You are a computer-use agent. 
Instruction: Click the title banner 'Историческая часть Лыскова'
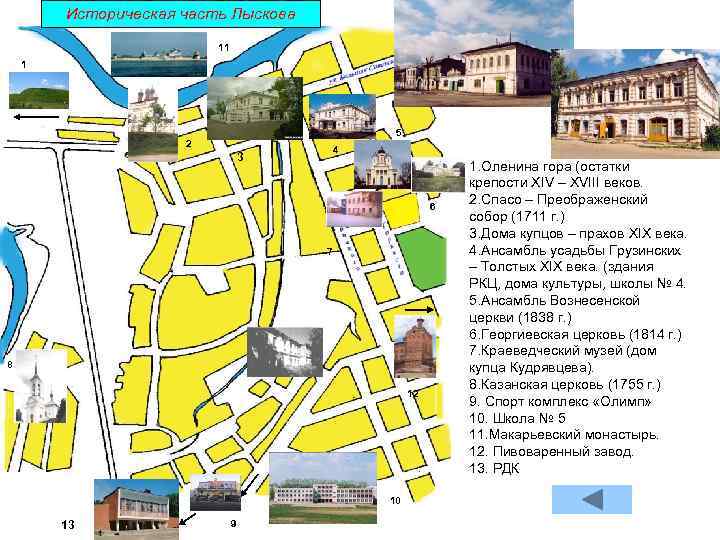(181, 14)
